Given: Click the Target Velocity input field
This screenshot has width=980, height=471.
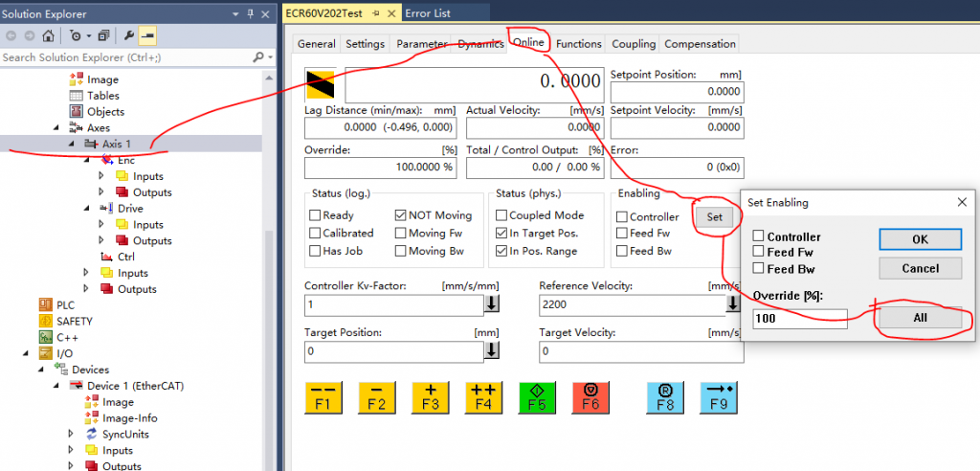Looking at the screenshot, I should pos(641,351).
